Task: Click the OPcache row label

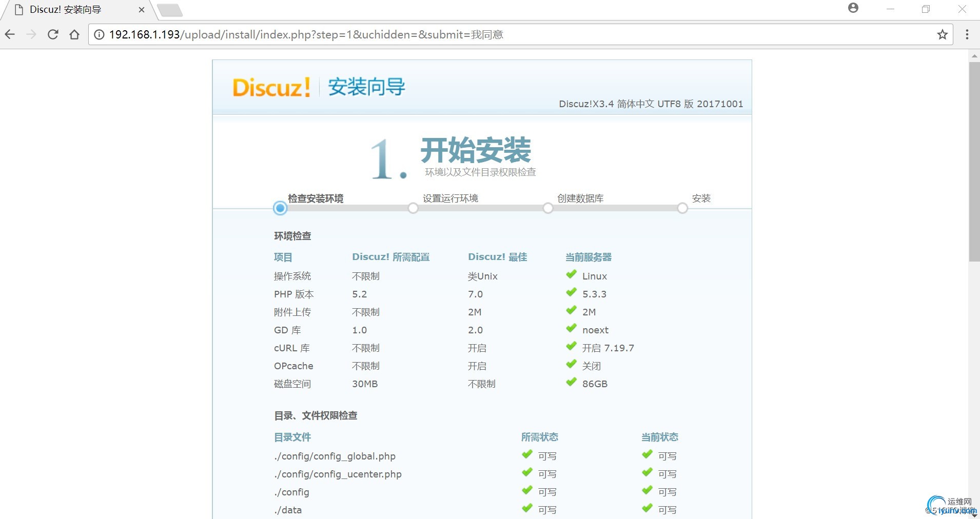Action: point(293,366)
